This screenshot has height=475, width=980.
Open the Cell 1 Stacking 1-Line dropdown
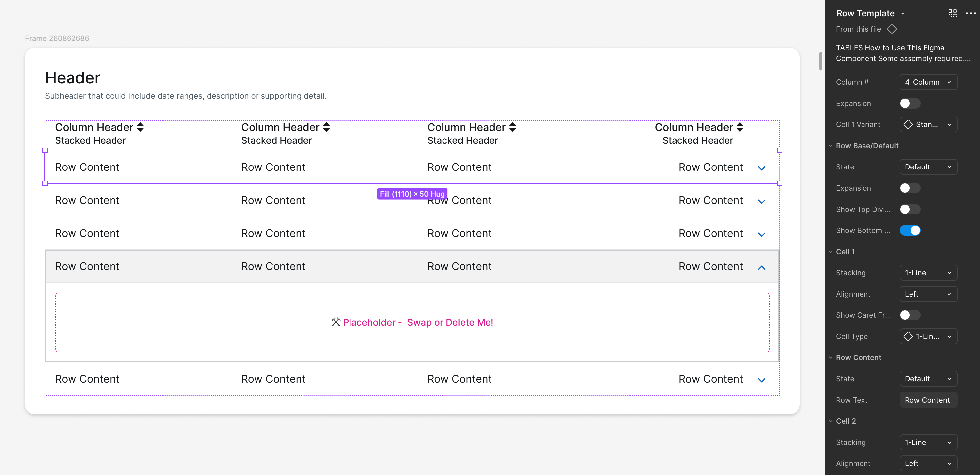928,273
